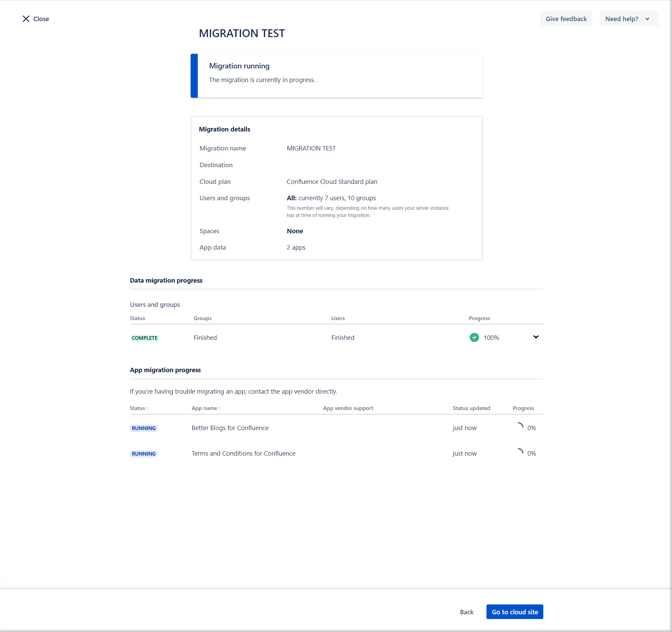Click the COMPLETE status badge
The height and width of the screenshot is (632, 672).
coord(144,338)
